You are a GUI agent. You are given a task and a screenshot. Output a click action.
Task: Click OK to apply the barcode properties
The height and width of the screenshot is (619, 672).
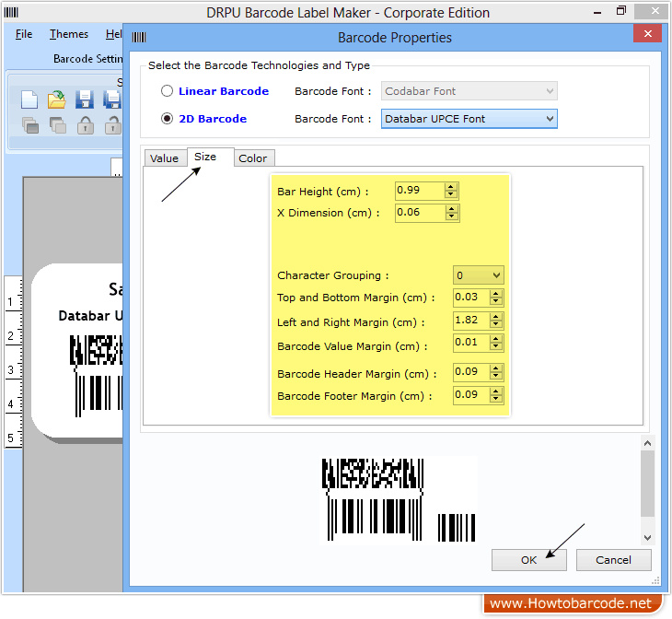(529, 560)
